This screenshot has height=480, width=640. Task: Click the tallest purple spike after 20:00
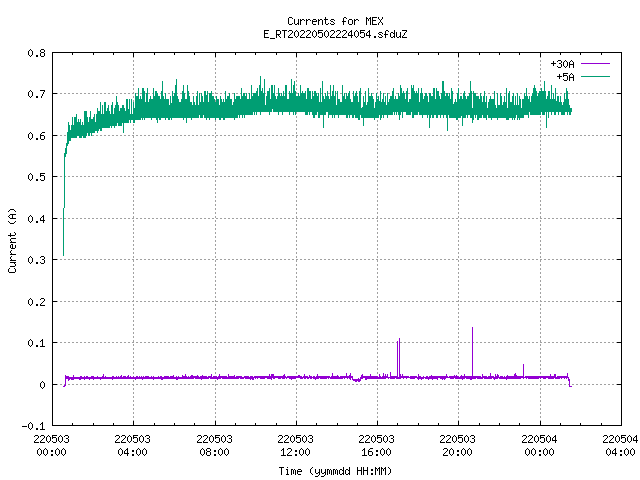[x=473, y=352]
